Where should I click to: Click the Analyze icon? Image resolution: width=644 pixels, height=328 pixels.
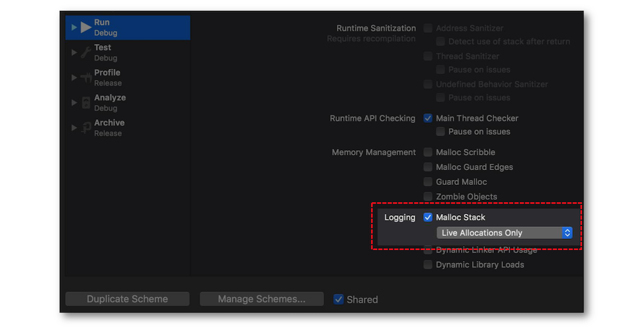pyautogui.click(x=86, y=102)
